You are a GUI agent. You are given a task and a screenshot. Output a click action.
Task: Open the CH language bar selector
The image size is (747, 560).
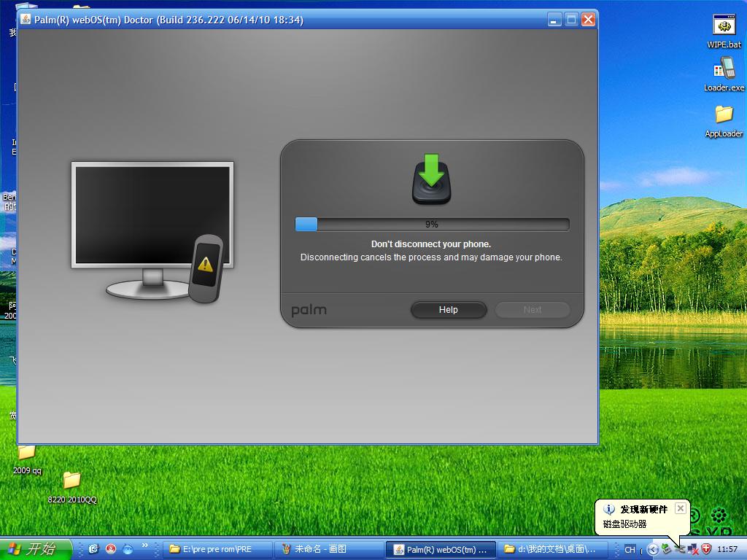[630, 549]
